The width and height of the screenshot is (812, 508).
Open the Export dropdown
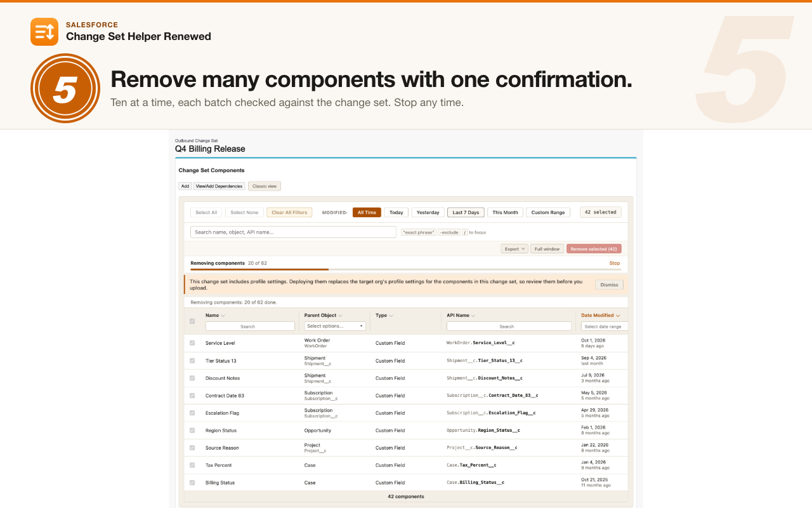pos(514,249)
